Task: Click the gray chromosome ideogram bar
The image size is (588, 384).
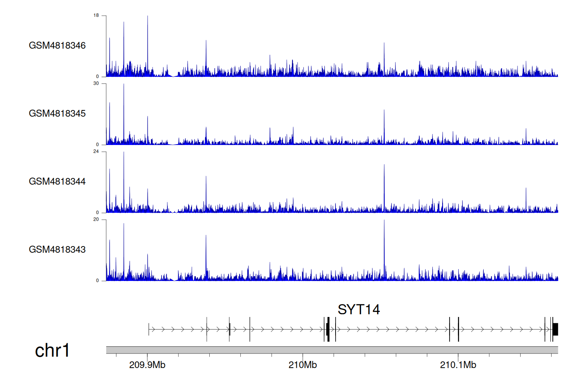Action: coord(332,350)
